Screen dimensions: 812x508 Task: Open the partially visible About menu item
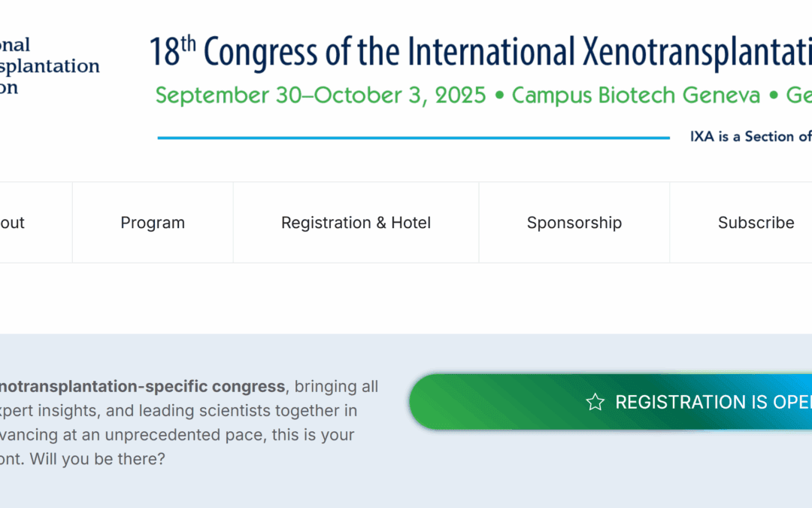tap(13, 222)
